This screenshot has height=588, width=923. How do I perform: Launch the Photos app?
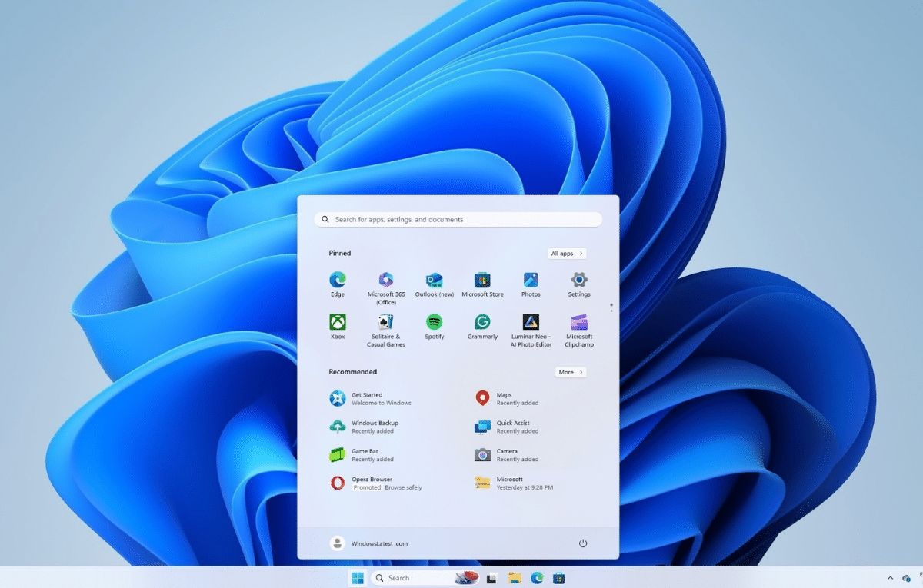(x=531, y=281)
